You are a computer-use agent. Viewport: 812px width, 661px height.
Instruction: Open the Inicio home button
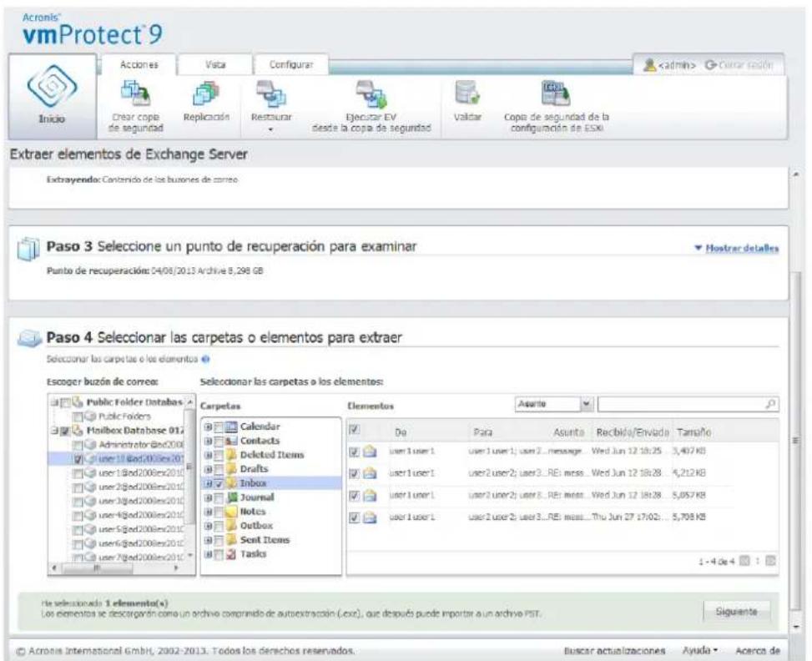[52, 96]
